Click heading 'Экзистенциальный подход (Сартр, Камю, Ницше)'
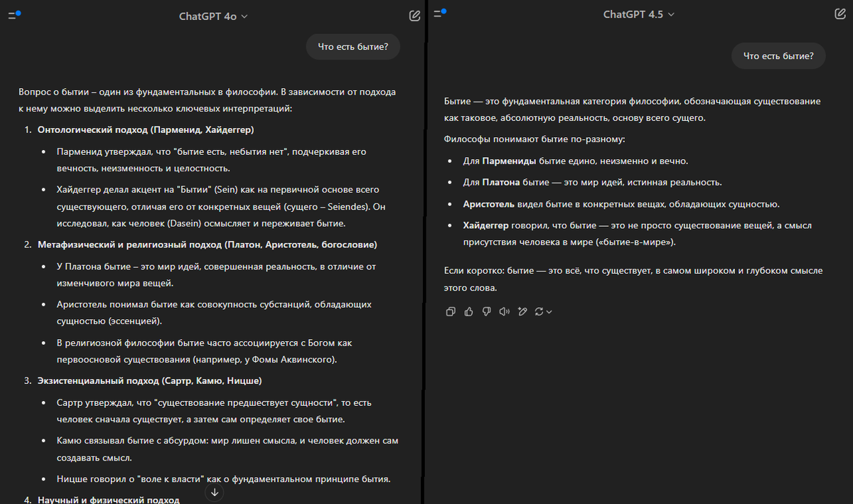The width and height of the screenshot is (853, 504). coord(150,380)
